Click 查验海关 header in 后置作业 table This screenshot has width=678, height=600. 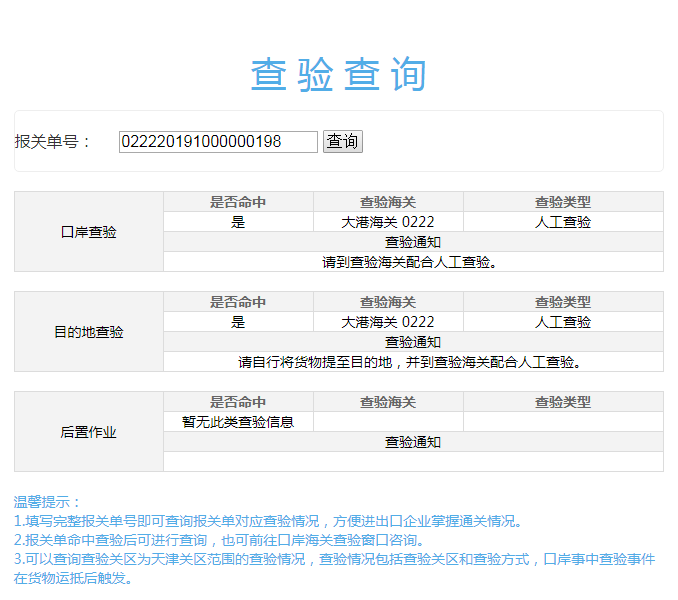click(x=388, y=402)
